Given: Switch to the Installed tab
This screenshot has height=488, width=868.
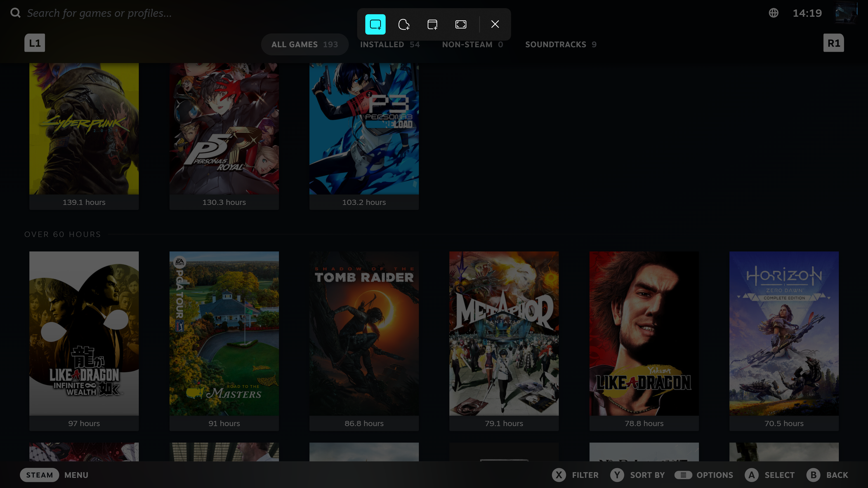Looking at the screenshot, I should coord(390,45).
